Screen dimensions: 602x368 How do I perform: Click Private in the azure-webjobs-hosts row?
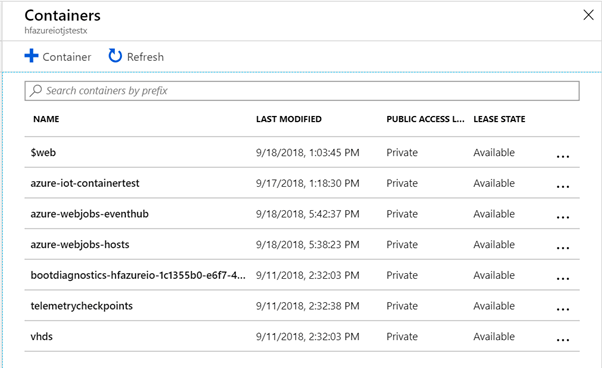click(402, 245)
